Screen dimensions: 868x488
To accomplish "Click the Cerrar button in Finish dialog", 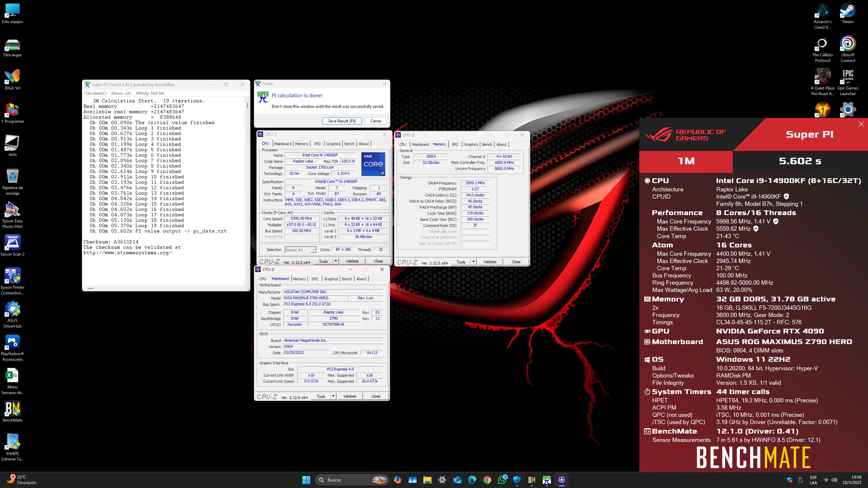I will tap(376, 121).
